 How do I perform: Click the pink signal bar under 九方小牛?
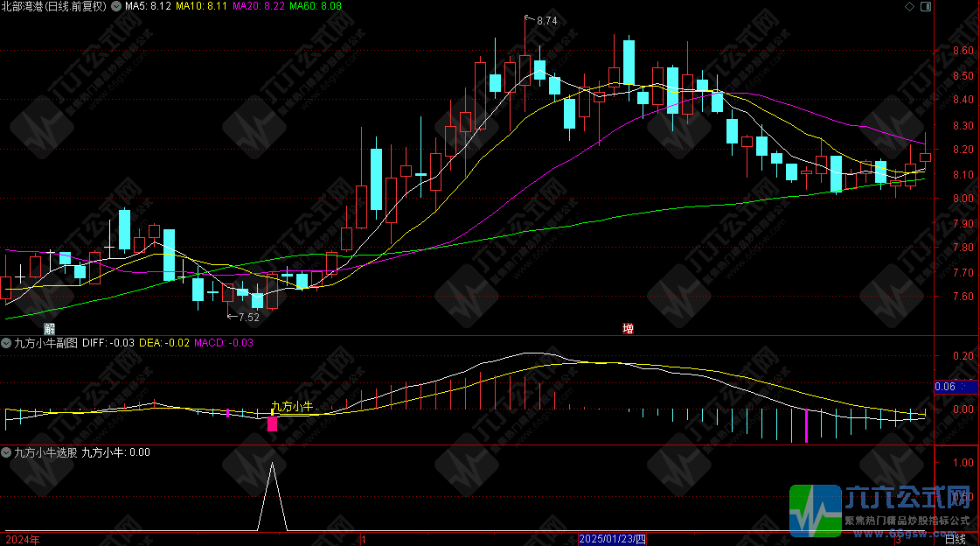[272, 423]
